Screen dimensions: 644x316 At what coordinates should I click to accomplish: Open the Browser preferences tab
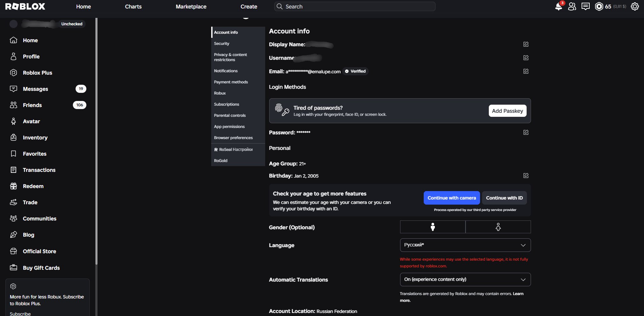[x=238, y=138]
